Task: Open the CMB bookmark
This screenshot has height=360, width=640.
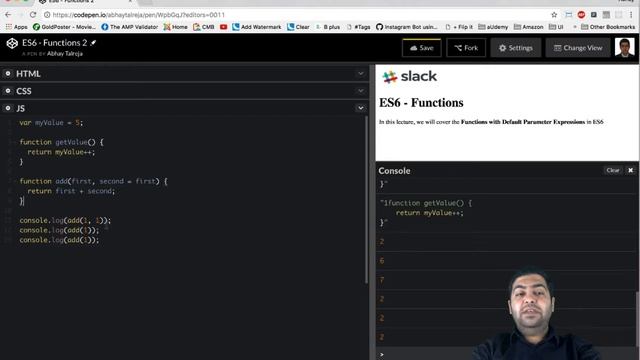Action: click(204, 27)
